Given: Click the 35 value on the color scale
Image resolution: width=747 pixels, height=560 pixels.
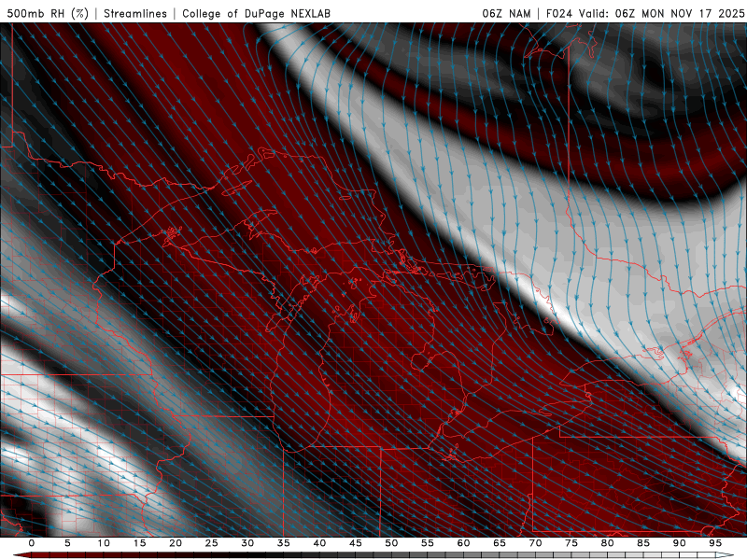Looking at the screenshot, I should [x=284, y=543].
